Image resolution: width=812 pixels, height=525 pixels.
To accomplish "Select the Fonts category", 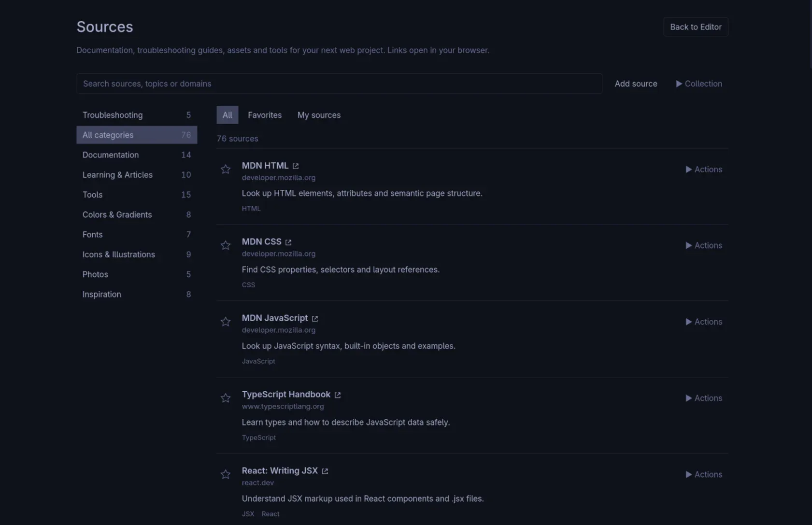I will click(x=137, y=234).
